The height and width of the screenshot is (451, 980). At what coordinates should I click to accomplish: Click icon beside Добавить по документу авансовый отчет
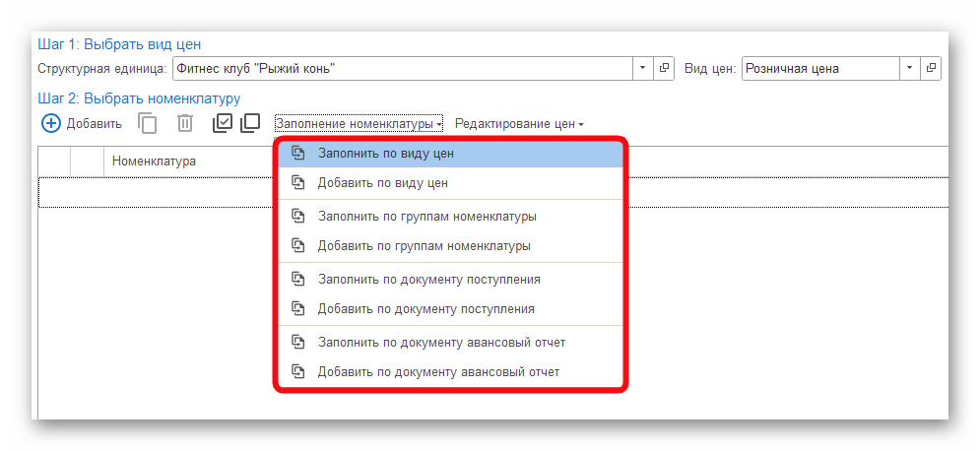tap(297, 372)
